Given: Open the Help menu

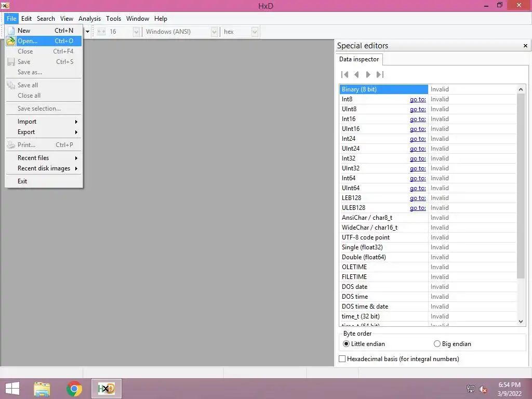Looking at the screenshot, I should 161,19.
